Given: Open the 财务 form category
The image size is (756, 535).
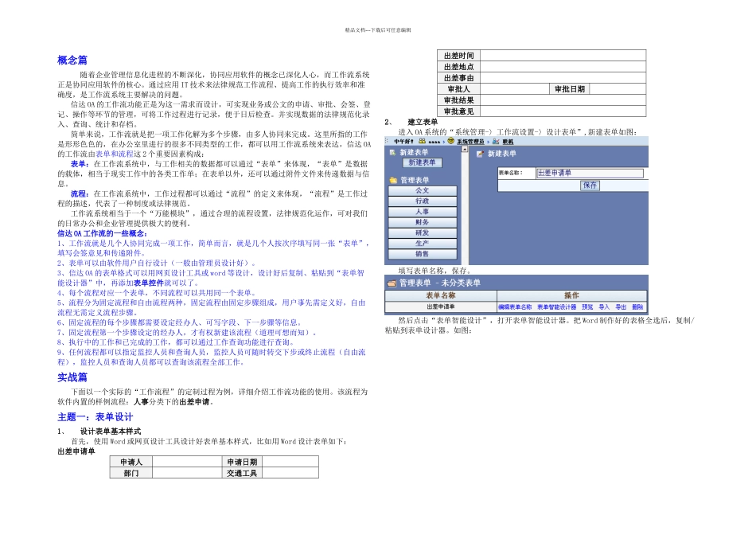Looking at the screenshot, I should coord(423,222).
